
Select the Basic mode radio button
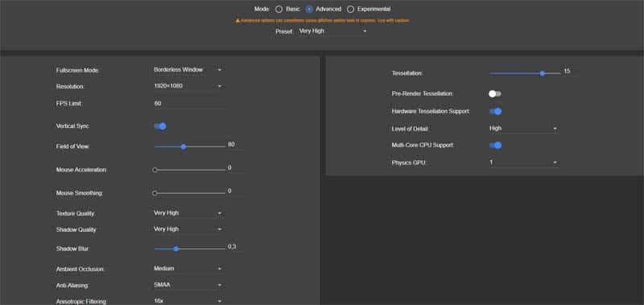coord(279,9)
